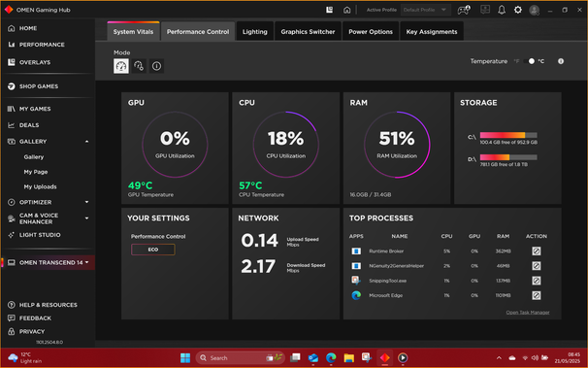End the Microsoft Edge process action icon
The height and width of the screenshot is (368, 588).
click(537, 295)
